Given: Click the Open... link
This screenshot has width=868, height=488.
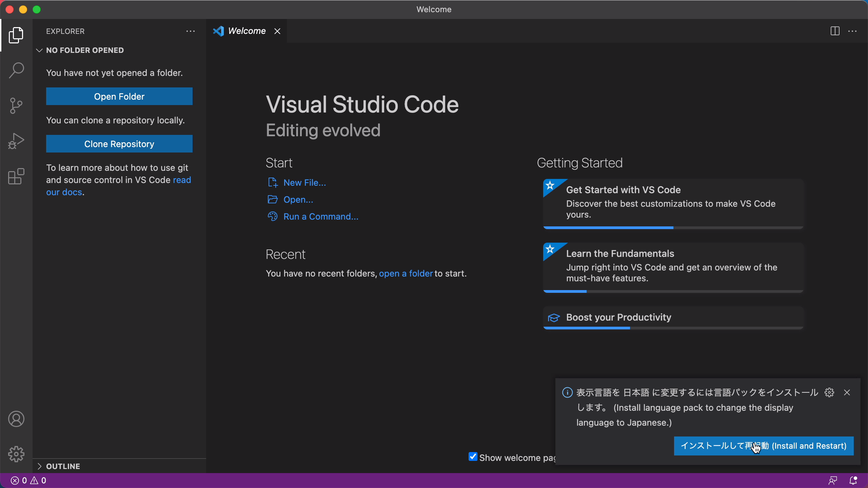Looking at the screenshot, I should (x=298, y=200).
